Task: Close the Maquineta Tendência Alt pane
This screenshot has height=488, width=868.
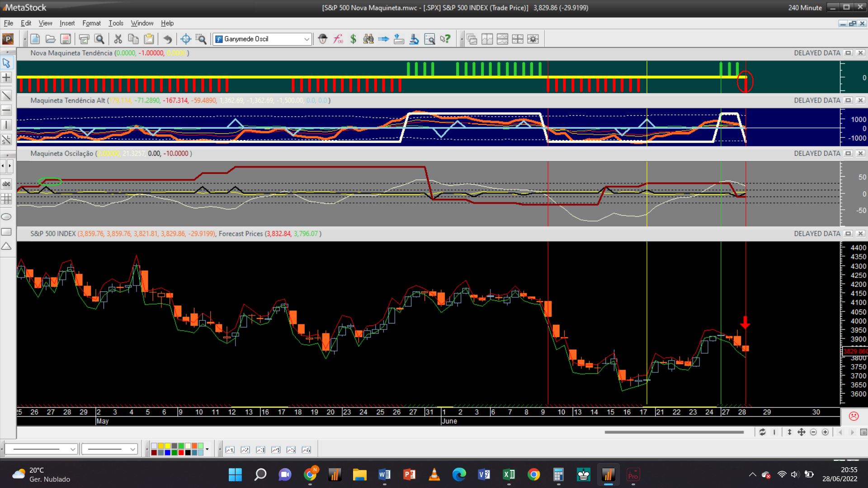Action: pos(861,100)
